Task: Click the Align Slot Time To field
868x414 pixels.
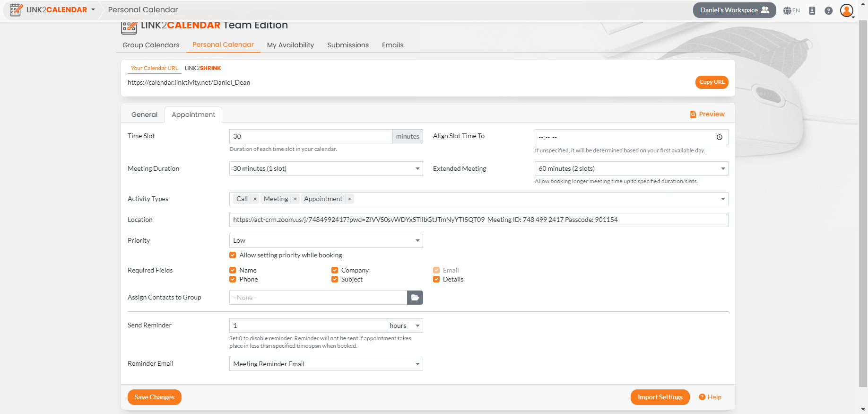Action: (631, 137)
